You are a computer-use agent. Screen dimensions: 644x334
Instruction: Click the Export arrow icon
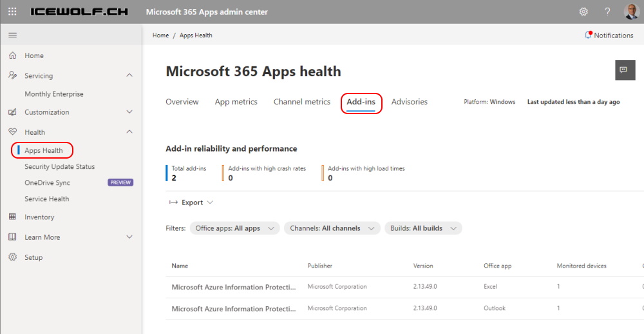174,202
